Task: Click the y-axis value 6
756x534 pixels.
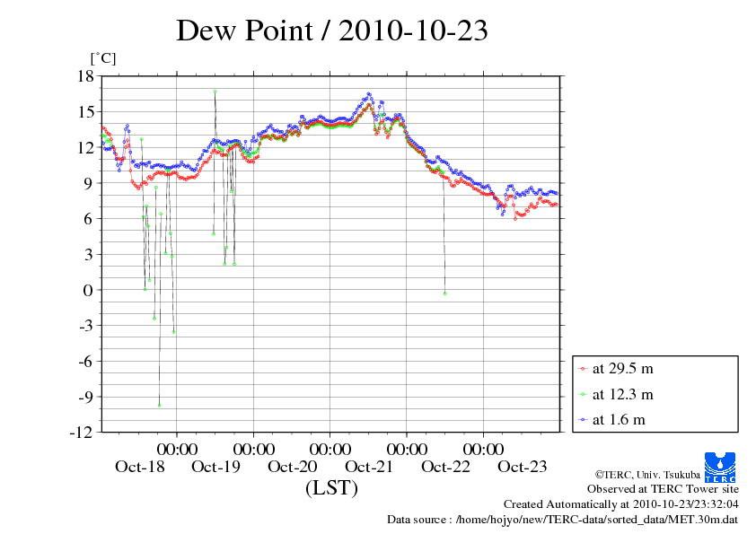Action: 89,219
